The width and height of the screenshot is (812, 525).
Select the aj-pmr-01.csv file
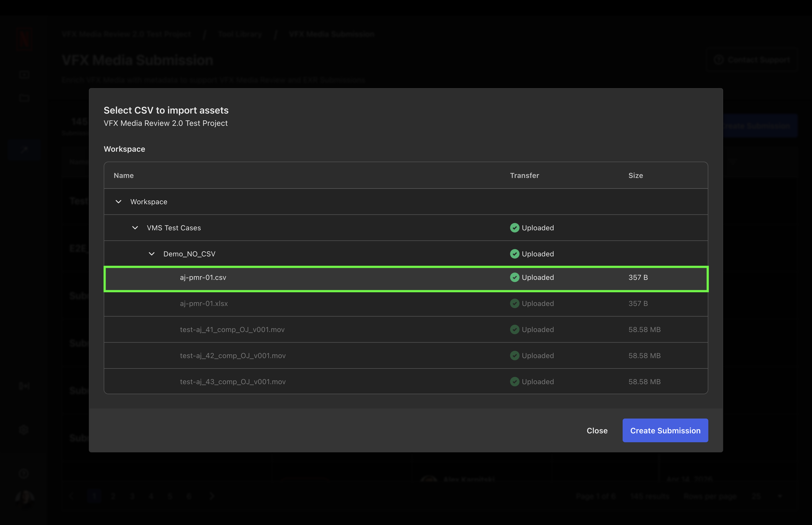pyautogui.click(x=406, y=279)
